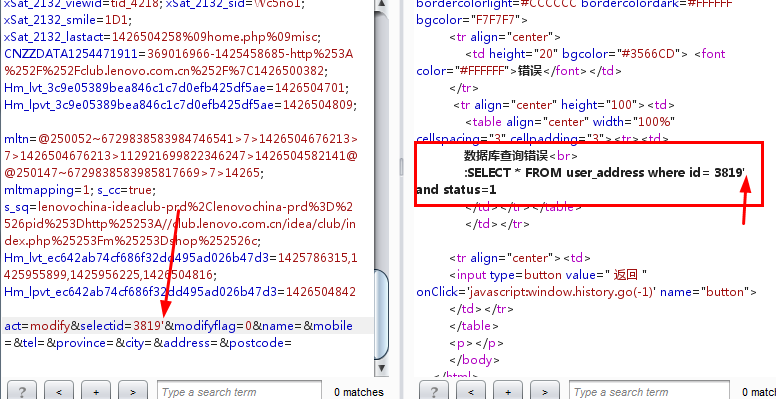Open help for the response panel search
The image size is (776, 399).
tap(434, 392)
